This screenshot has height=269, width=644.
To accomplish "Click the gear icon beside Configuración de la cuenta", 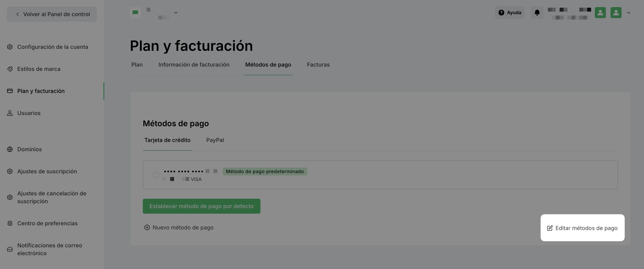I will pos(10,47).
